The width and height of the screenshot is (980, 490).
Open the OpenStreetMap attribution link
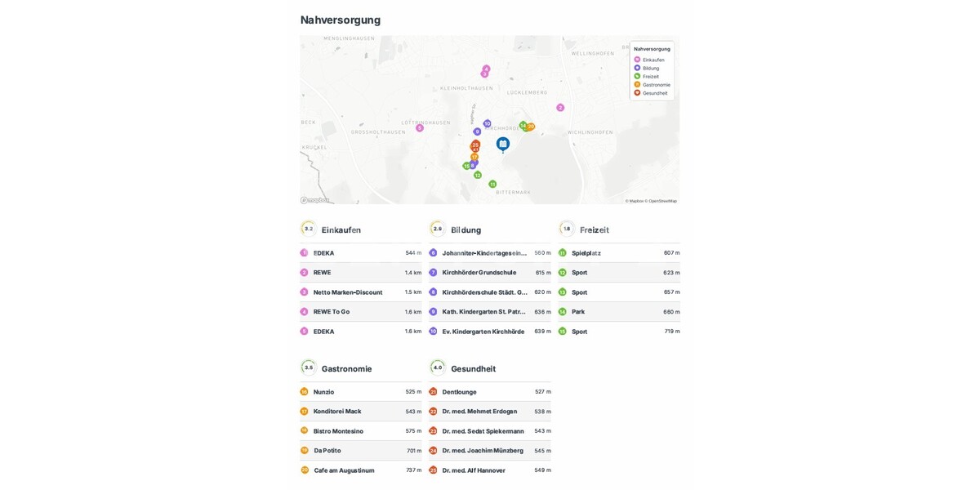coord(661,200)
